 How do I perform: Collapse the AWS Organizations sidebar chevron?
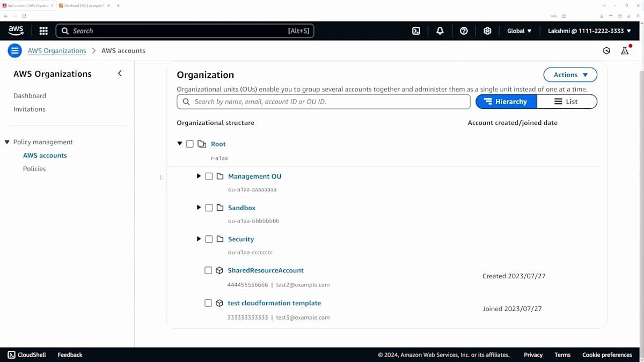120,73
